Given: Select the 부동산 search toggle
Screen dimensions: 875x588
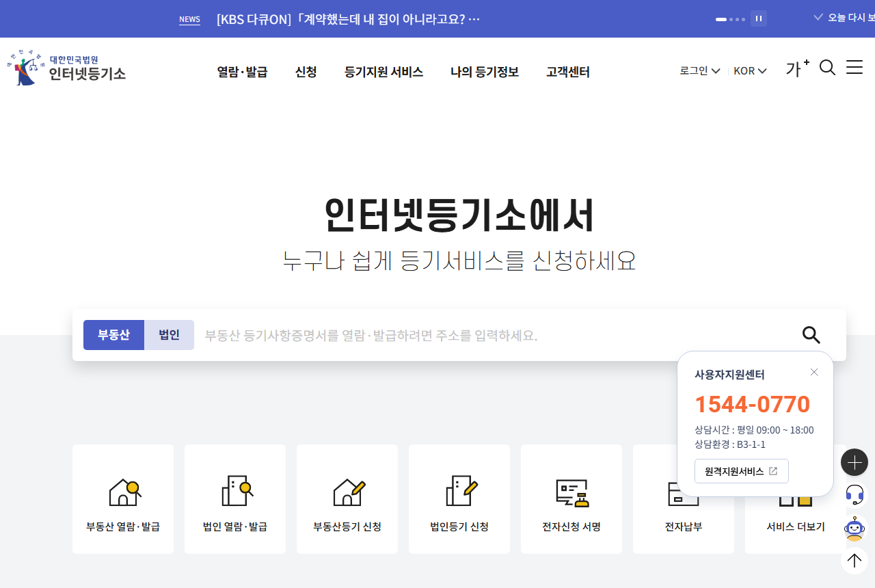Looking at the screenshot, I should 113,335.
